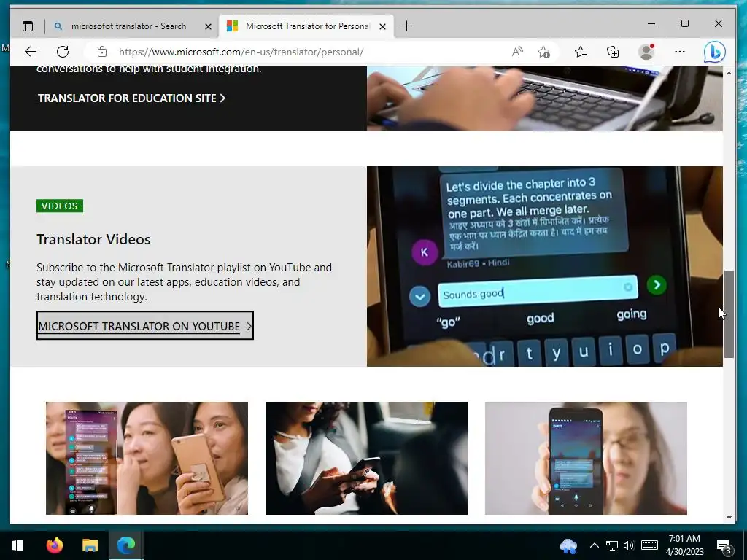Open a new tab with plus button
This screenshot has width=747, height=560.
coord(407,26)
